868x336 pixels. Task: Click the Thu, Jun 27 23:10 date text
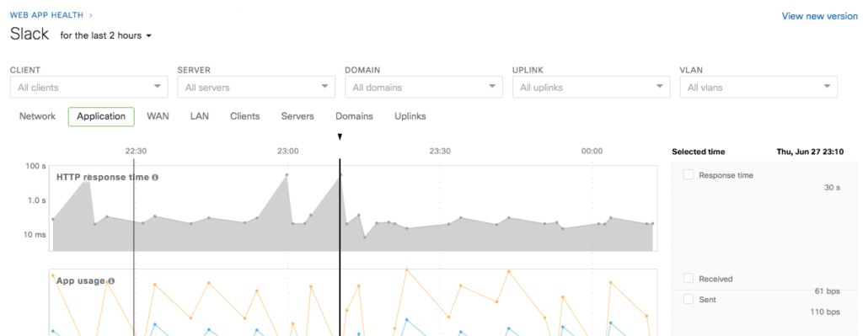point(810,152)
